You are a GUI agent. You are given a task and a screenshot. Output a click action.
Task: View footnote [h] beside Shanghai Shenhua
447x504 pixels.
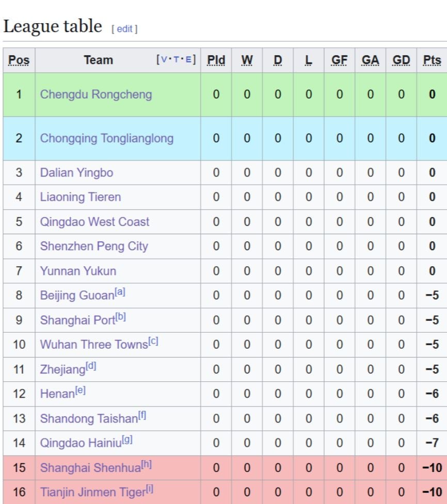point(147,465)
